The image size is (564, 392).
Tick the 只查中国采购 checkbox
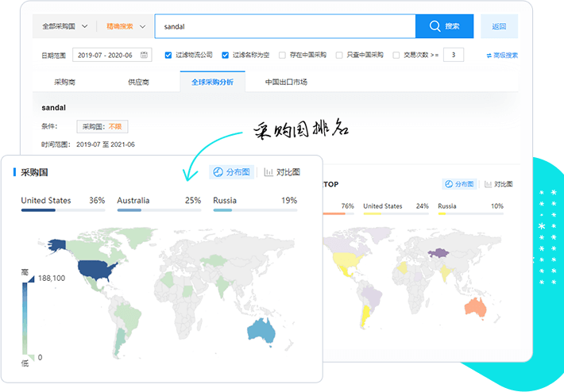[340, 56]
